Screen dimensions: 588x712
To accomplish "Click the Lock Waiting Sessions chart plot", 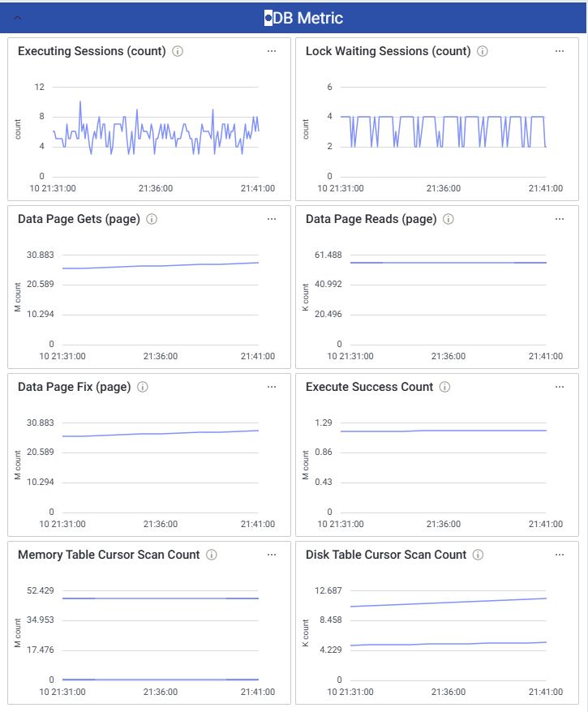I will [442, 130].
